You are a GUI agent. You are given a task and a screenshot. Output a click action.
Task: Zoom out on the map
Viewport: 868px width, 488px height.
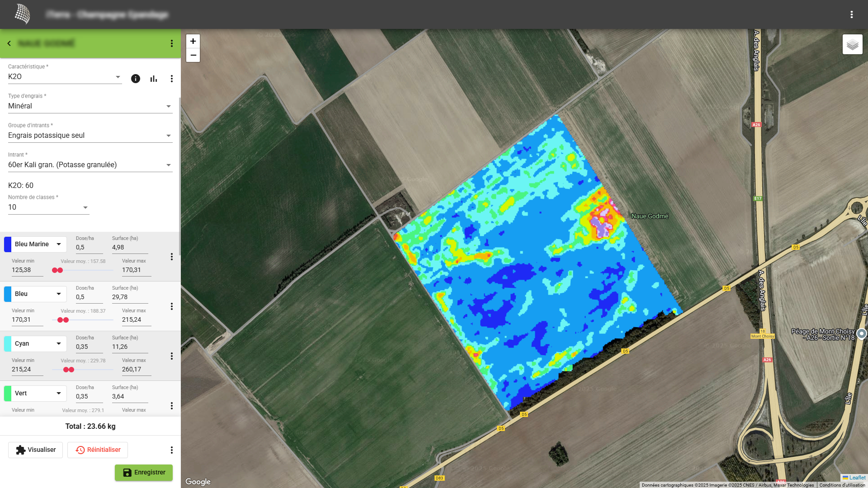click(x=193, y=55)
